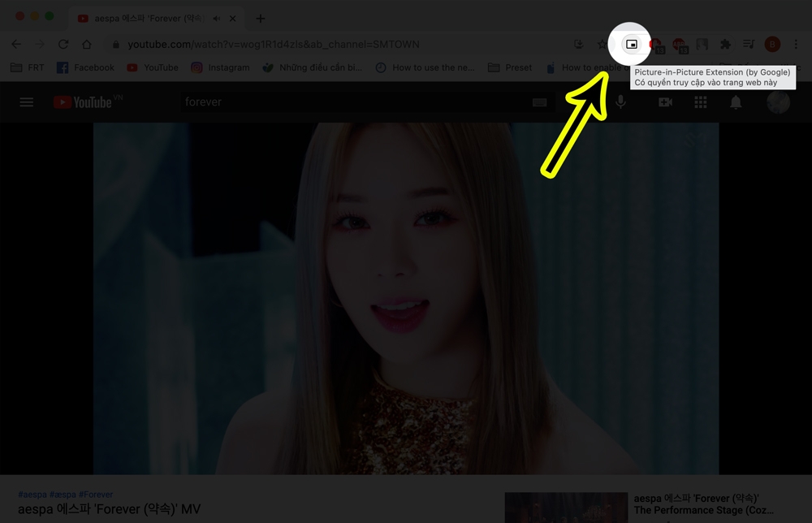Viewport: 812px width, 523px height.
Task: Open the profile avatar account menu
Action: [x=778, y=102]
